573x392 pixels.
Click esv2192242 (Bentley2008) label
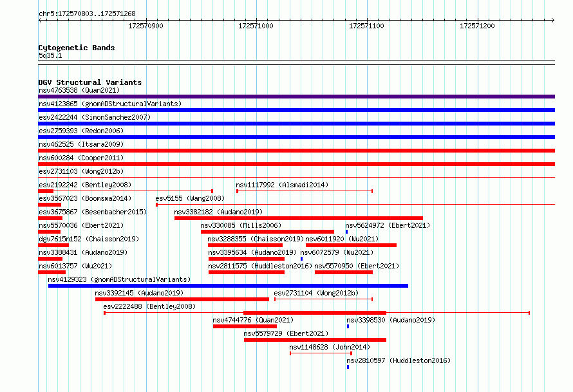[x=85, y=185]
